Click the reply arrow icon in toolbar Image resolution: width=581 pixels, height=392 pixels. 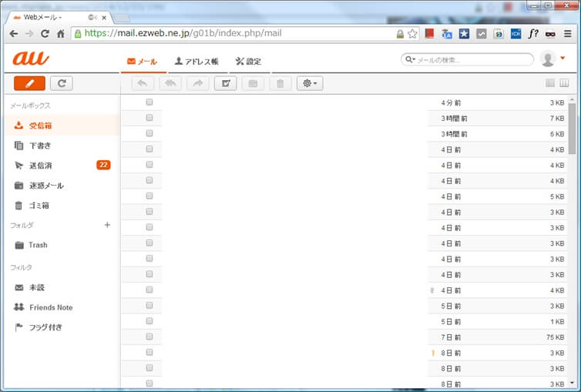point(143,83)
